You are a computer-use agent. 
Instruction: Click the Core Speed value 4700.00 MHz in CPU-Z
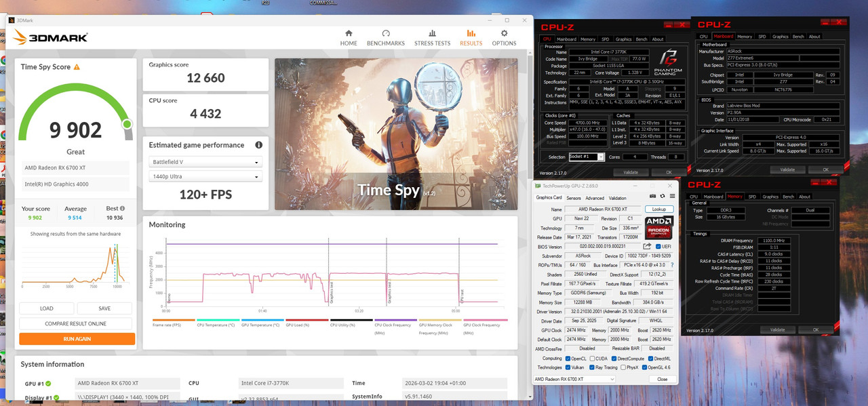pyautogui.click(x=587, y=123)
